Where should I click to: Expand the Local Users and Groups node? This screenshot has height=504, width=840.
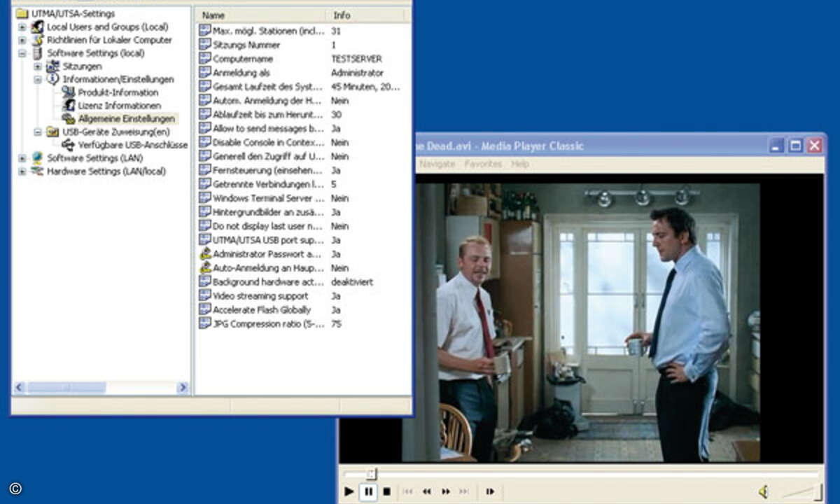[22, 27]
